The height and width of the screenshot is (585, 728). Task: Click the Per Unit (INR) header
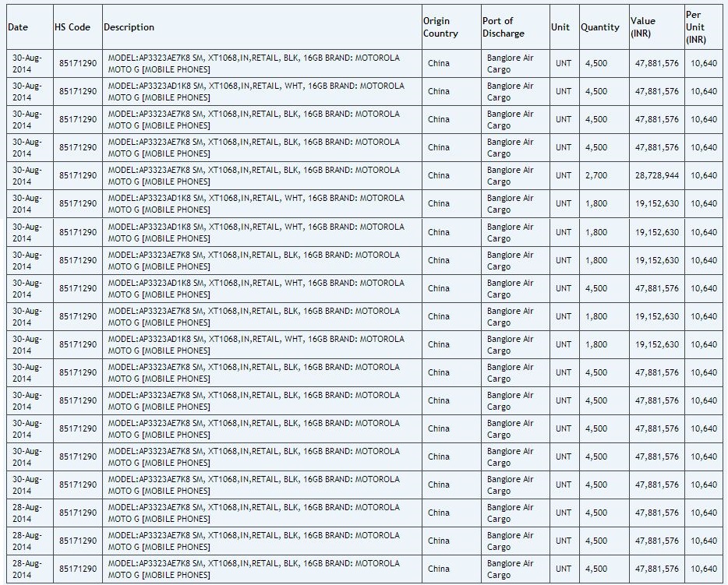[x=697, y=27]
